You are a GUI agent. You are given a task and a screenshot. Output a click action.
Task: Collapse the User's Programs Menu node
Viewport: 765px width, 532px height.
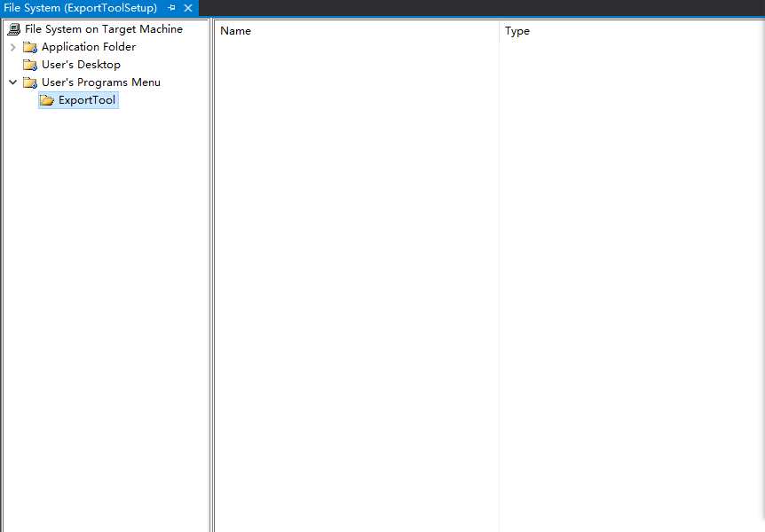tap(12, 82)
